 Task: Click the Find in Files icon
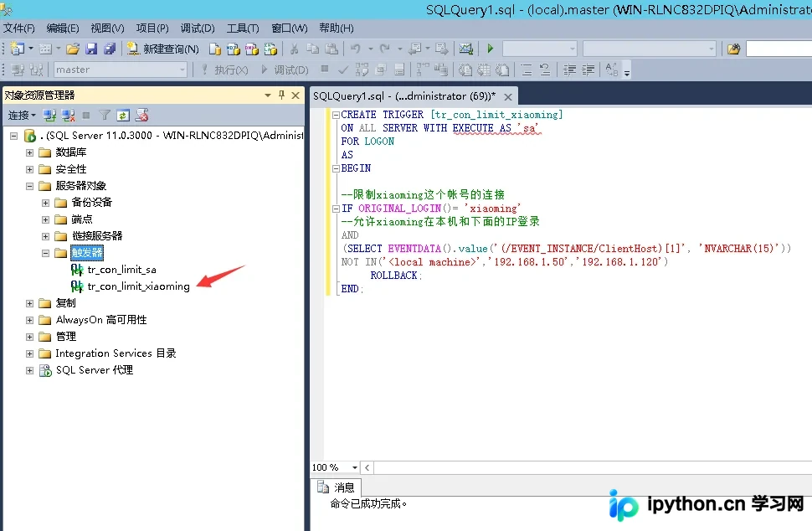pos(733,49)
